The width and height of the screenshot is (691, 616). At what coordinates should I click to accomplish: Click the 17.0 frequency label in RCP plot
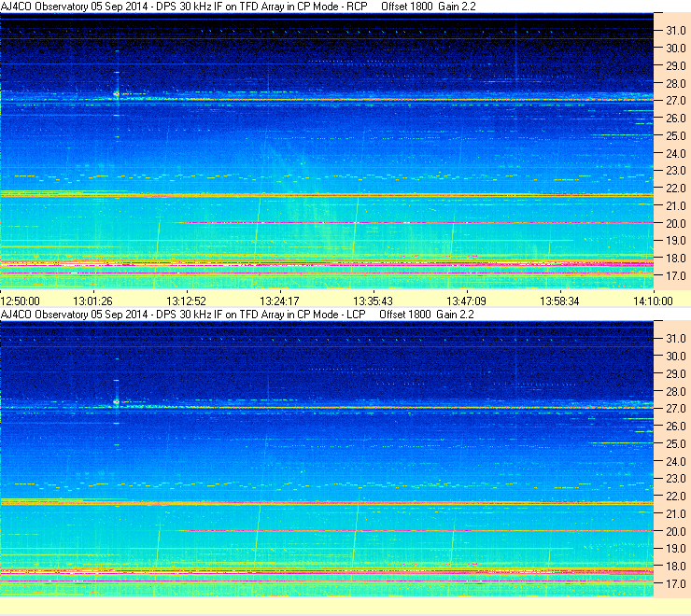676,276
